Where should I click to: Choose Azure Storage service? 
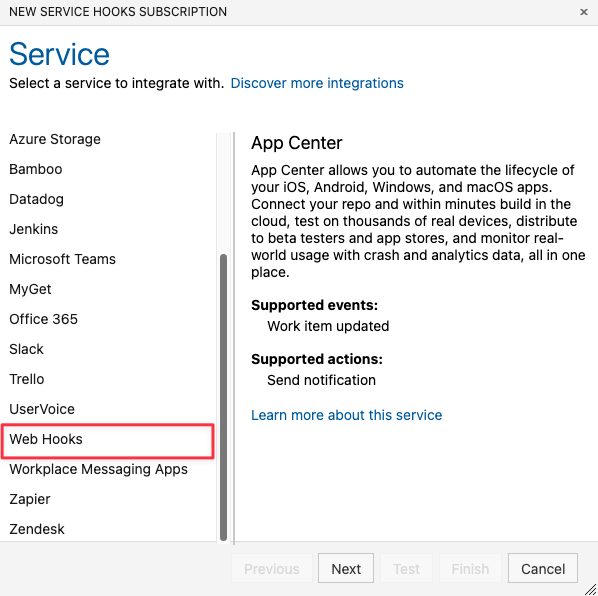point(108,139)
